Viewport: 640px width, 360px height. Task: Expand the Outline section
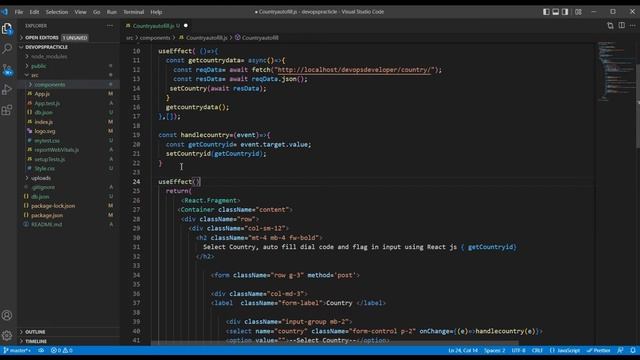(x=69, y=332)
